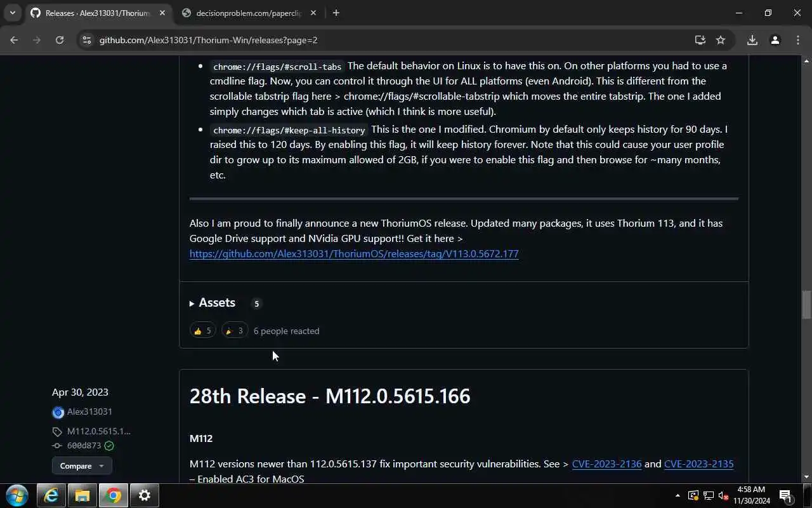Click the chrome://flags/#keep-all-history code text
Screen dimensions: 812x508
pyautogui.click(x=289, y=130)
